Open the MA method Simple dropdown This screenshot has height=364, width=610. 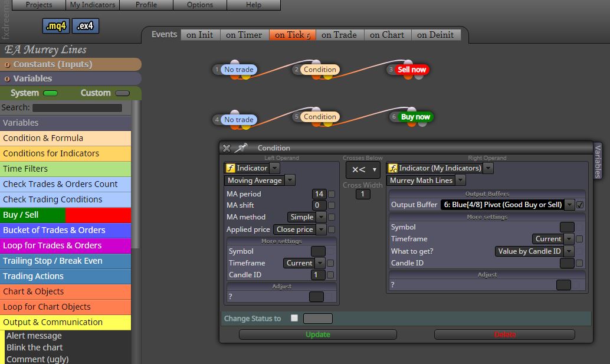click(x=321, y=217)
